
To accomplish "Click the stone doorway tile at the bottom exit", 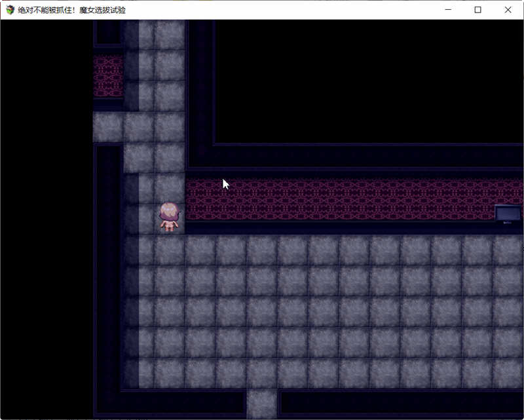I will [262, 404].
